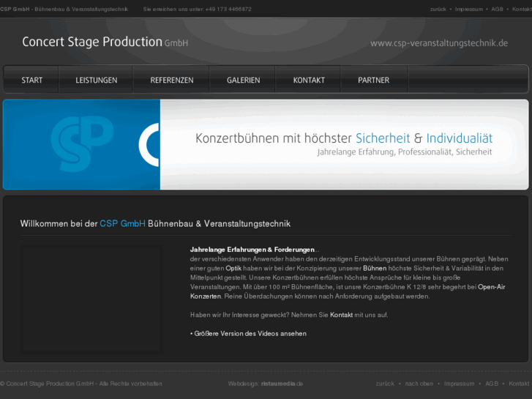Go to the REFERENZEN page

172,80
